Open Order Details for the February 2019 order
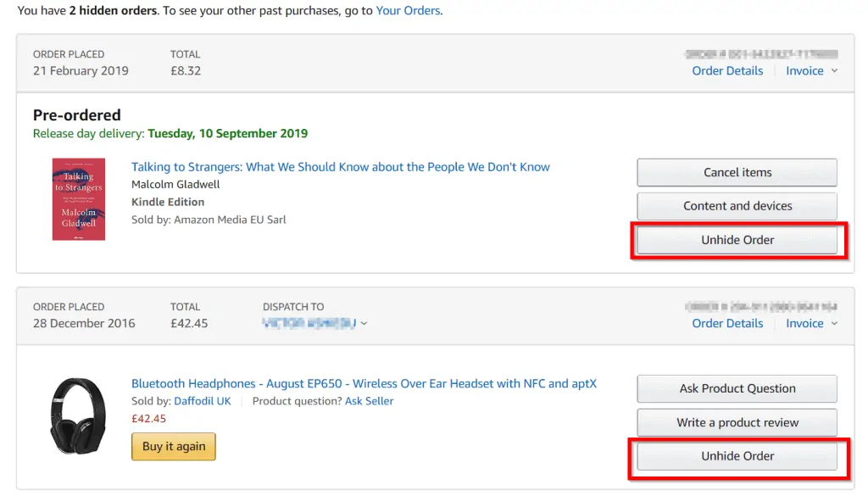This screenshot has height=496, width=868. click(727, 71)
